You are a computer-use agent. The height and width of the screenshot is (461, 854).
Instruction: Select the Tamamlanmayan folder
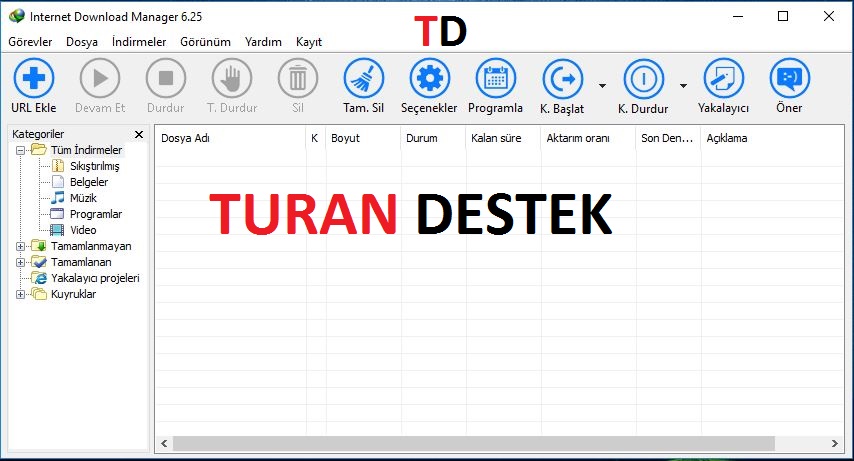91,246
